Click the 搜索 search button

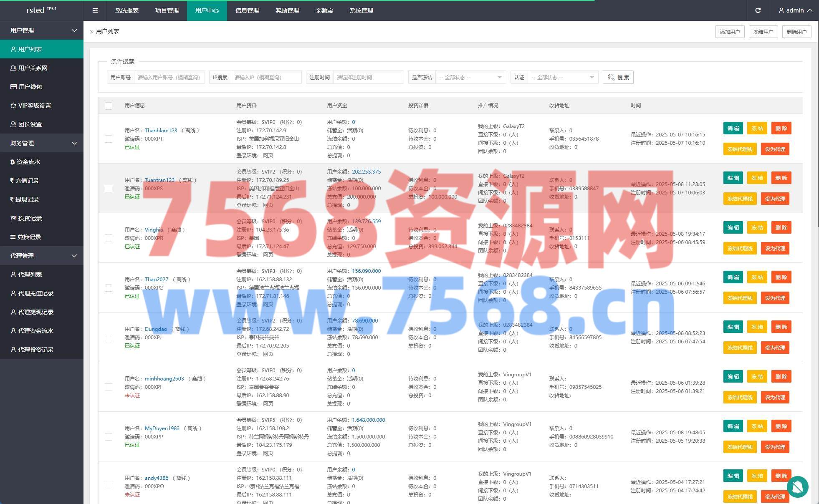click(618, 77)
